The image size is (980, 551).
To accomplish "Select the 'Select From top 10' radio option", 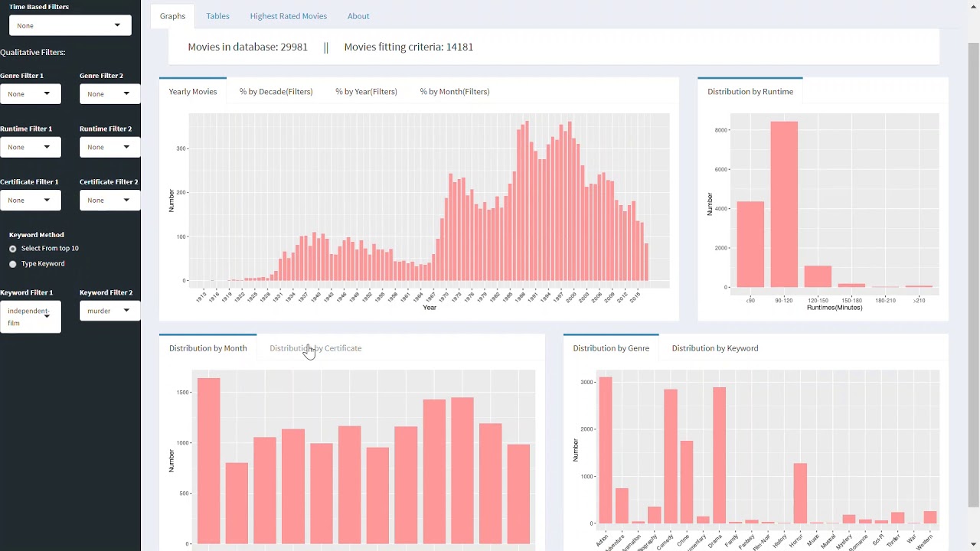I will (13, 249).
